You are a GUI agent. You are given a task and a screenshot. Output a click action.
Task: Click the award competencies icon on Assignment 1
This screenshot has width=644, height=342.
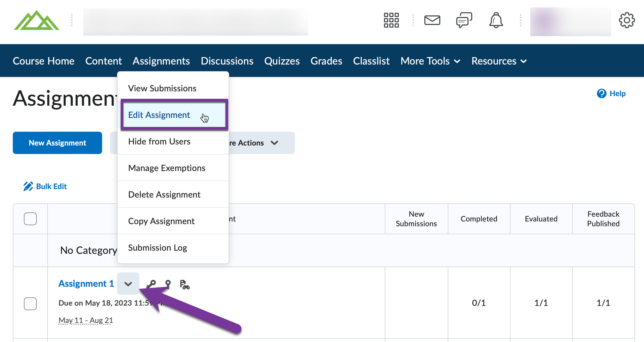[168, 284]
